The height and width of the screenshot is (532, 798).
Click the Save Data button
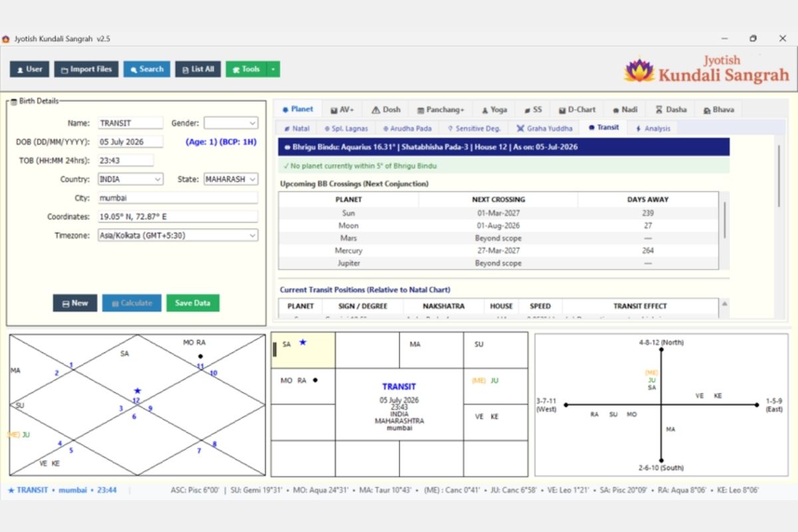pyautogui.click(x=193, y=303)
